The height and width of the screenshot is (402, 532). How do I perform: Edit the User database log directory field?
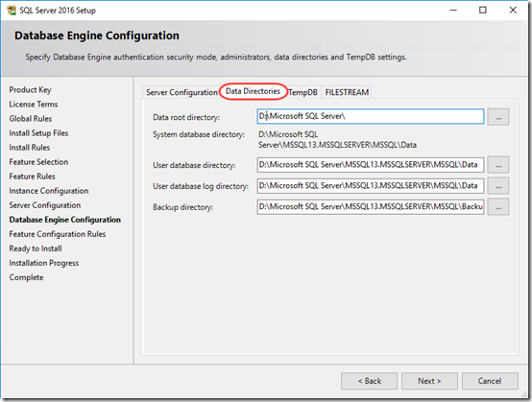[371, 186]
